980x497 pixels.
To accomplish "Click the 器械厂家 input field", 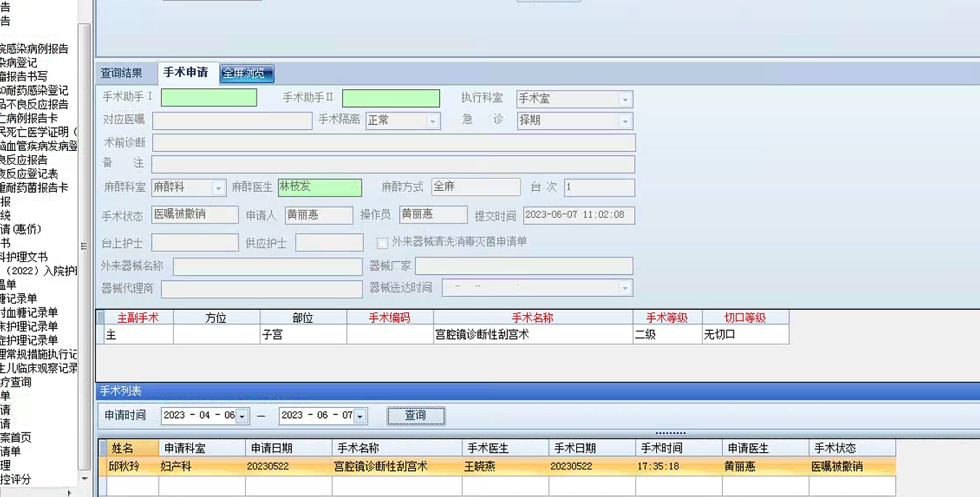I will tap(524, 266).
